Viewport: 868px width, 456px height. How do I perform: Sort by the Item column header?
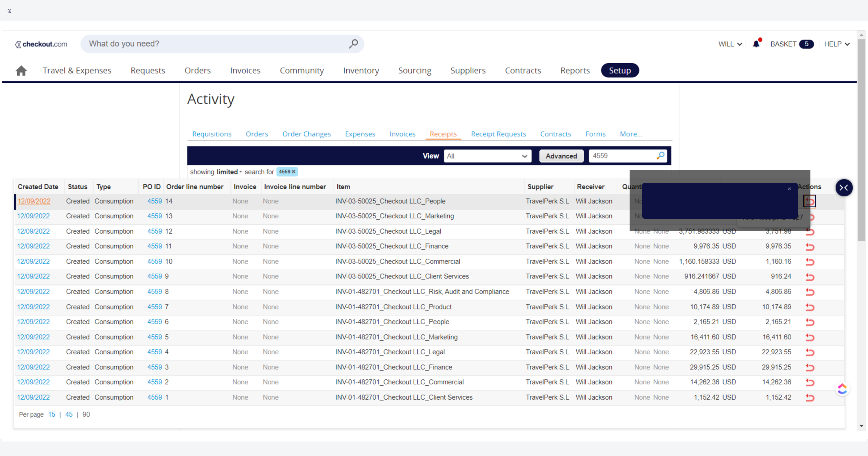point(343,187)
